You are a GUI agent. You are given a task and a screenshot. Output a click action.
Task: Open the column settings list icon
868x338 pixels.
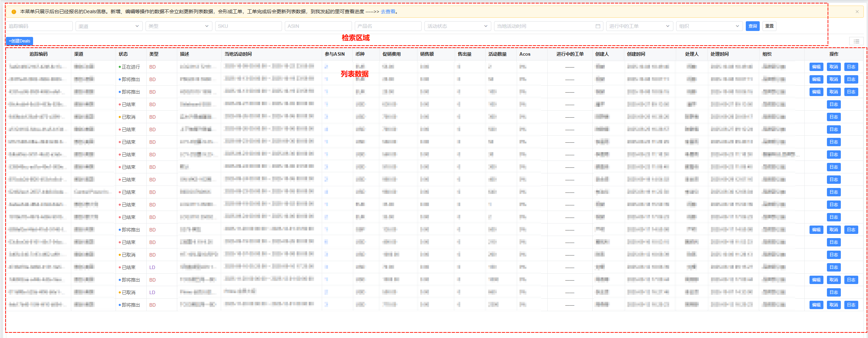click(856, 41)
